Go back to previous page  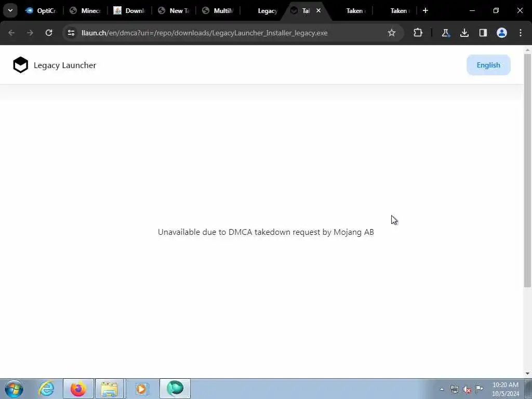coord(11,33)
